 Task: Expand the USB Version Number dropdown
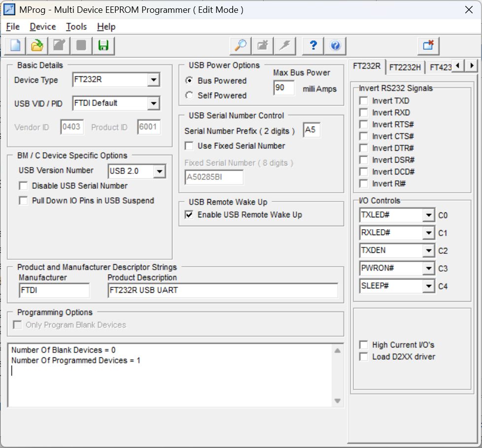[159, 172]
